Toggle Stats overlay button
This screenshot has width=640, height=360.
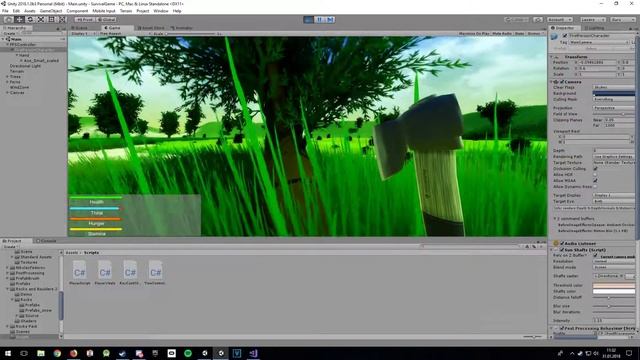click(520, 33)
